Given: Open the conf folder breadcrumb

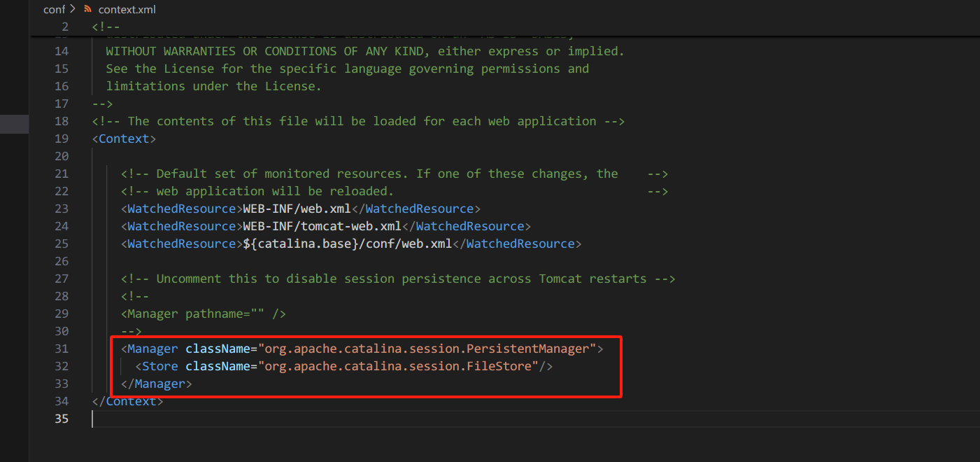Looking at the screenshot, I should pos(54,9).
